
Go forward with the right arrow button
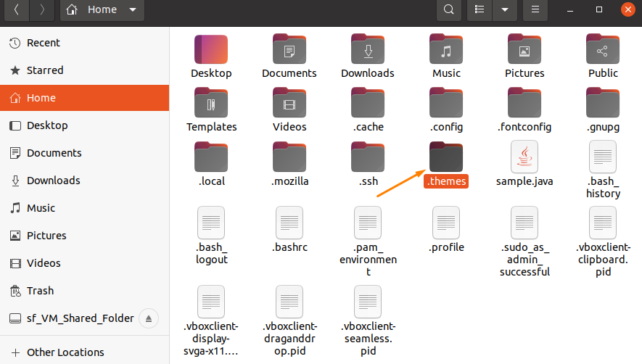(x=42, y=9)
